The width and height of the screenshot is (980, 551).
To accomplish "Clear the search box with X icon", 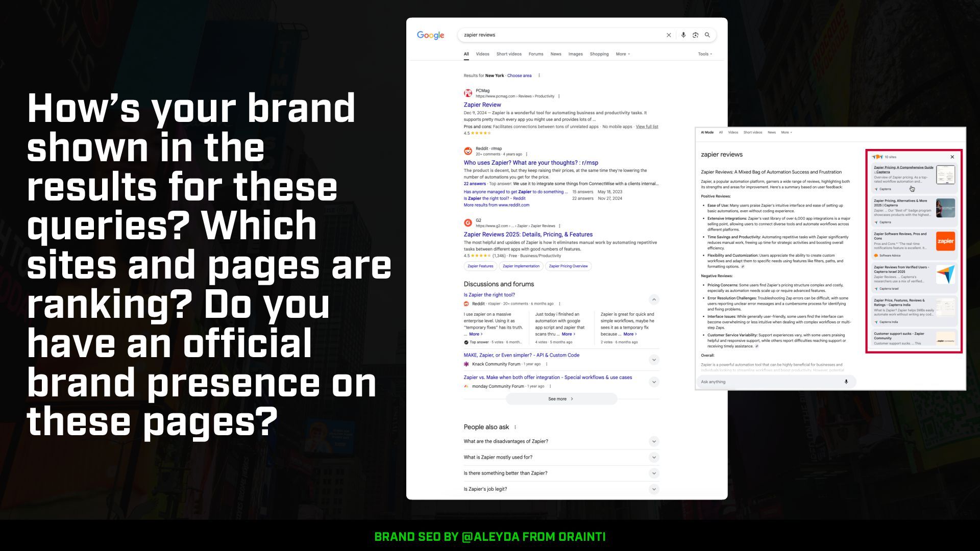I will click(x=669, y=35).
